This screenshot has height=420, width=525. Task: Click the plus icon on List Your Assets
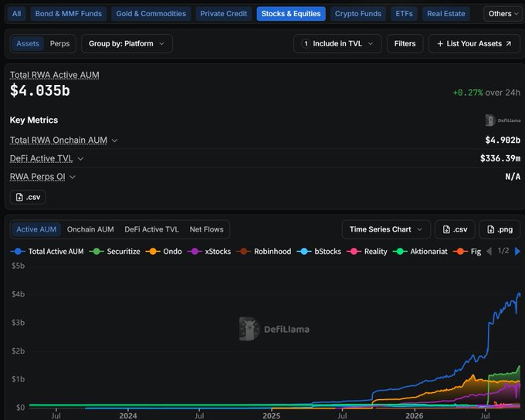[x=440, y=44]
